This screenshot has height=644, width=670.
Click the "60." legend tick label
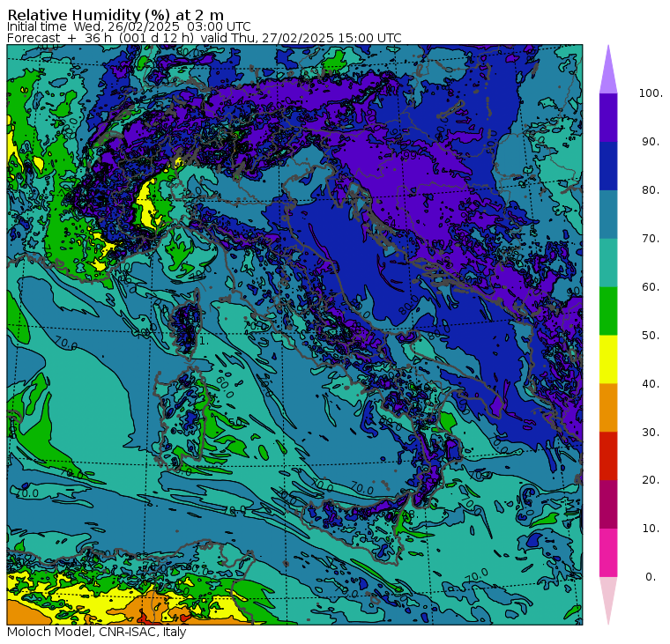tap(651, 287)
